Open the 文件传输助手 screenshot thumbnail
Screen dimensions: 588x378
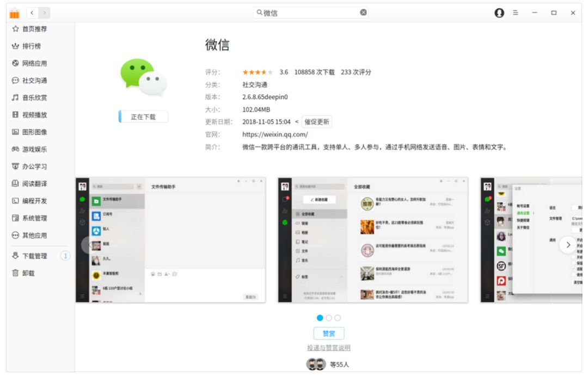(170, 240)
